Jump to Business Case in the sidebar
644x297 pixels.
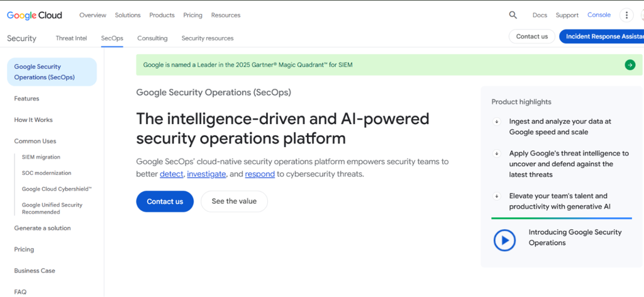pyautogui.click(x=35, y=271)
